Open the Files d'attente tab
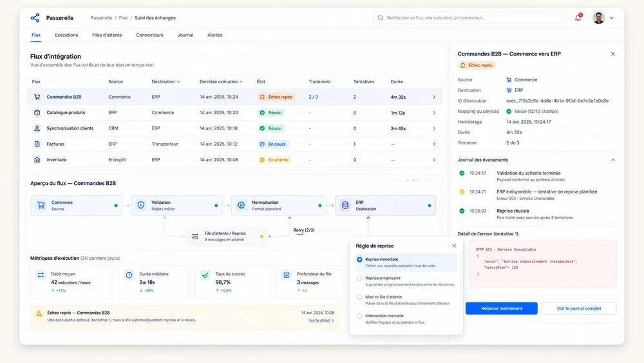This screenshot has height=363, width=644. point(107,35)
